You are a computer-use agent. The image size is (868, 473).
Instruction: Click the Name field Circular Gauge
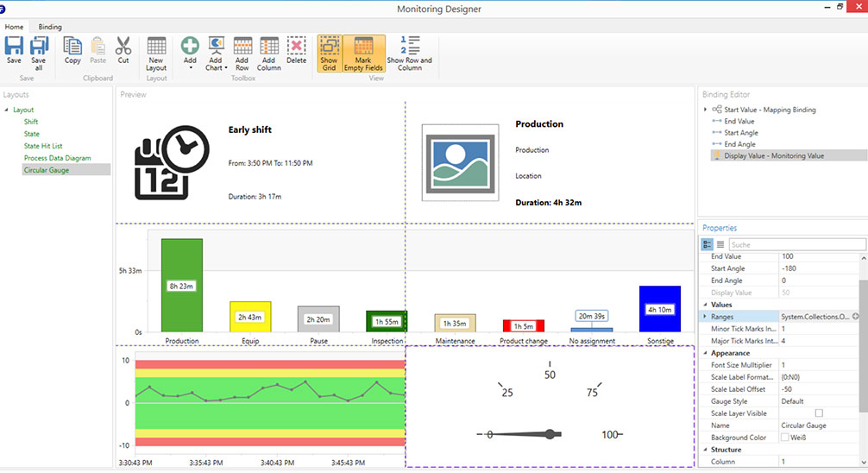click(x=819, y=426)
